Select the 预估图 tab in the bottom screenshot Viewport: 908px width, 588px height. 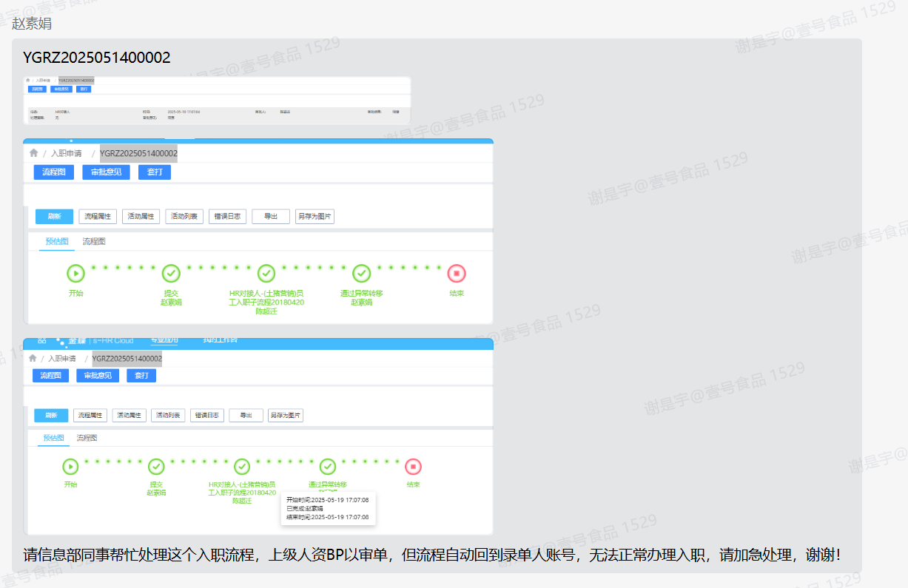pyautogui.click(x=53, y=438)
